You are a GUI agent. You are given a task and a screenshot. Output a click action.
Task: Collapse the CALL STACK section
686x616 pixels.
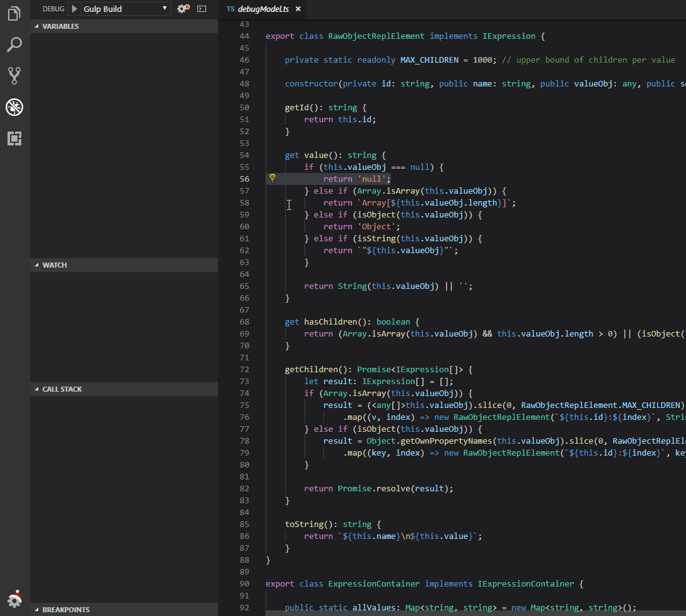pyautogui.click(x=58, y=389)
